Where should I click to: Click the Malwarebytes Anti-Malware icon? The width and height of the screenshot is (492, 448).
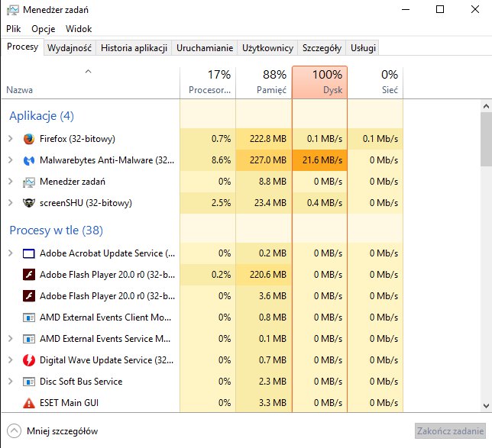29,160
